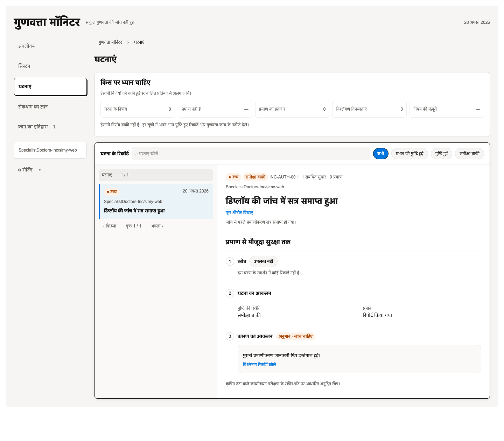This screenshot has height=441, width=504.
Task: Click the पूरा शीर्षक दिखाएं link
Action: [x=239, y=213]
